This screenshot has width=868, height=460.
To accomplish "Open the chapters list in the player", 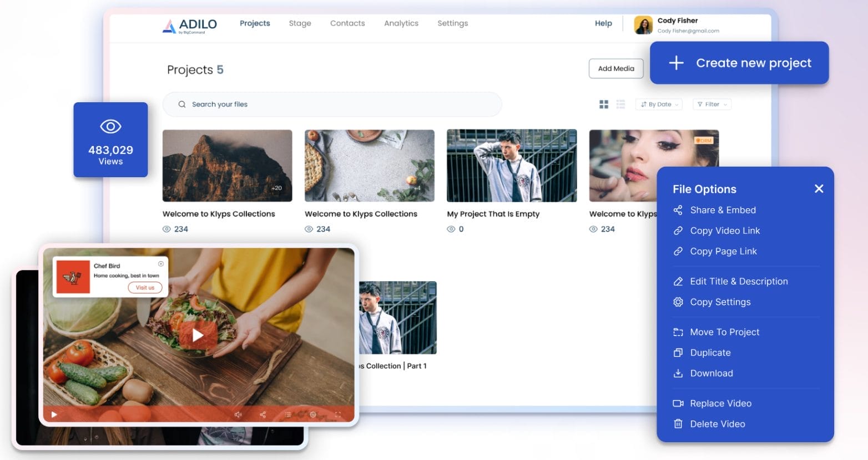I will tap(287, 414).
